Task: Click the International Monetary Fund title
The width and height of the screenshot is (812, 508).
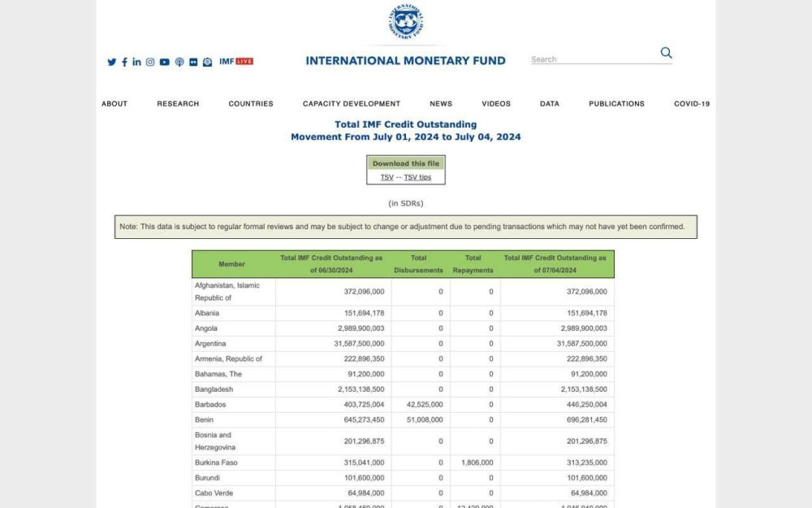Action: [405, 61]
